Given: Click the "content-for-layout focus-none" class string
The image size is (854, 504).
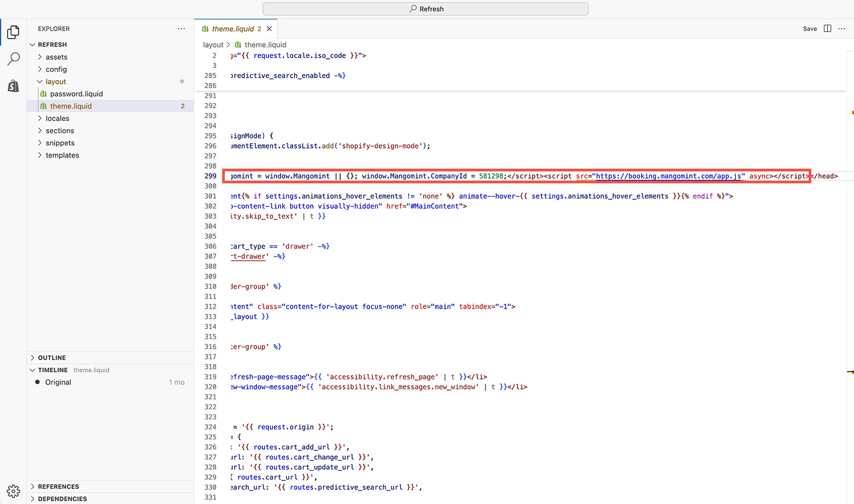Looking at the screenshot, I should [344, 307].
